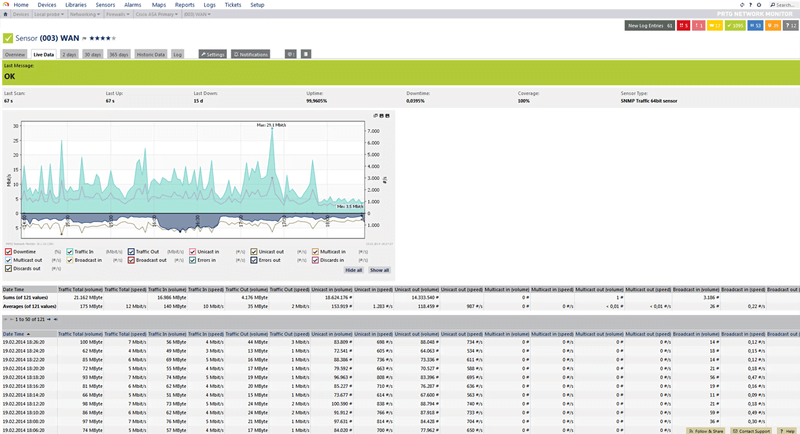This screenshot has width=800, height=434.
Task: Open the blue Paused sensors badge
Action: [755, 26]
